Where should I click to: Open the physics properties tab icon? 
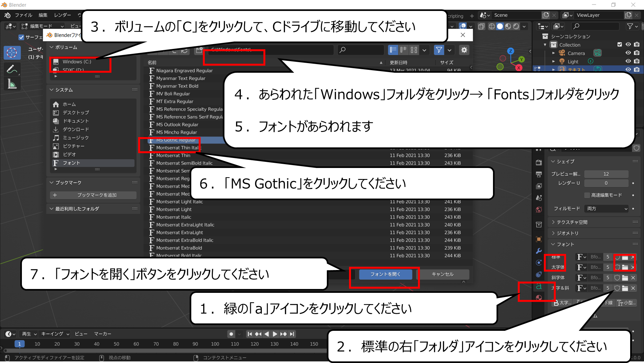click(539, 262)
